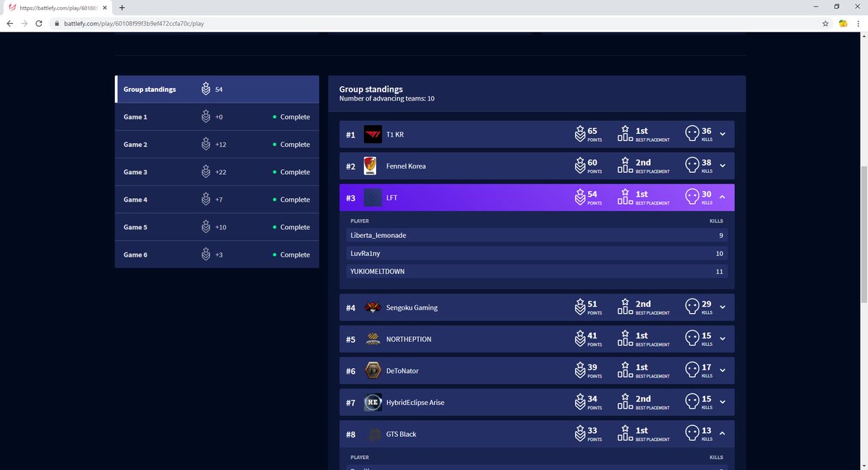
Task: Click the #8 rank label of GTS Black
Action: (x=351, y=435)
